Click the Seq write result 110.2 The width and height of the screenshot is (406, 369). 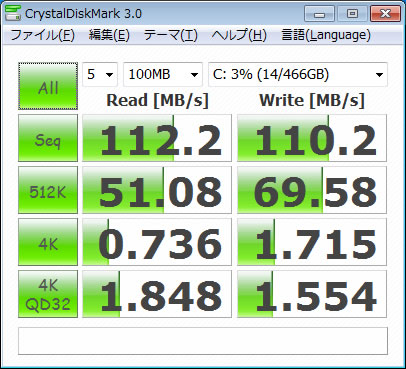tap(312, 138)
